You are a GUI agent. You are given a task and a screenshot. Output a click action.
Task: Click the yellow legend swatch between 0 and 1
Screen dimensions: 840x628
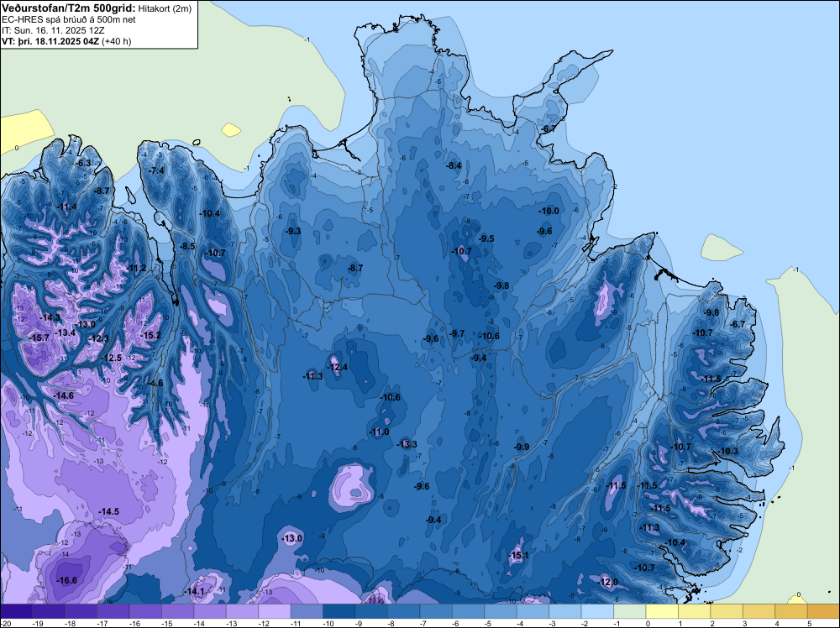point(662,611)
